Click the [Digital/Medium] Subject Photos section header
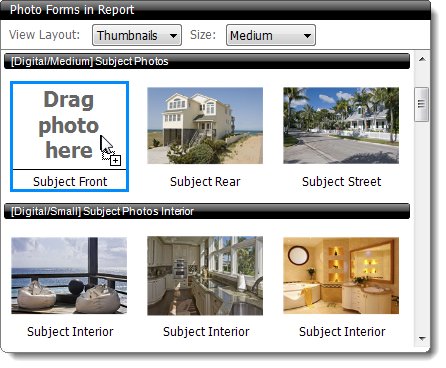This screenshot has width=446, height=368. coord(207,61)
